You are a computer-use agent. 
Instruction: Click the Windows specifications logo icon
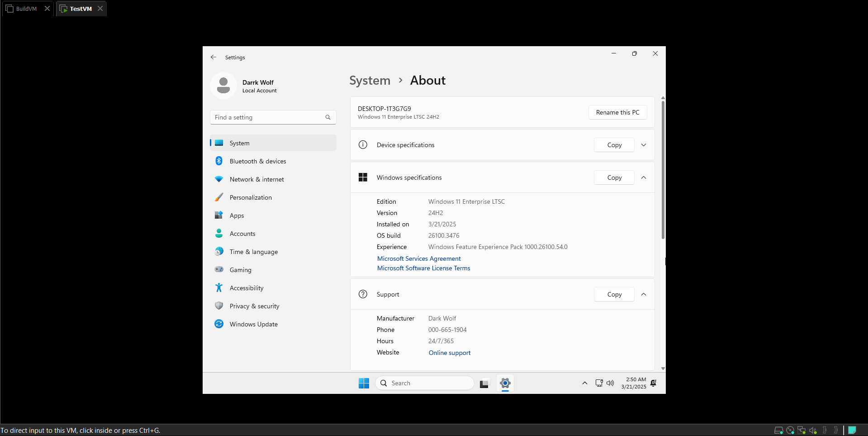click(x=363, y=177)
